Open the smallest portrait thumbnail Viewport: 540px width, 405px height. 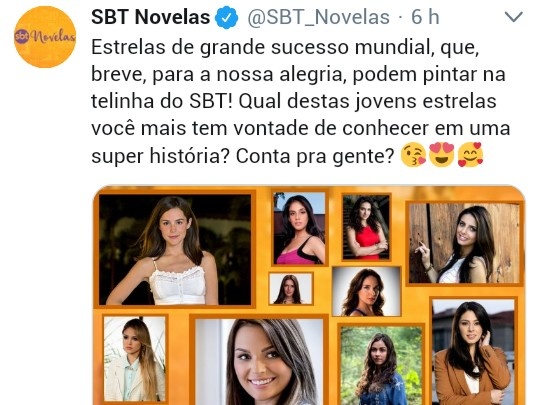pyautogui.click(x=291, y=289)
